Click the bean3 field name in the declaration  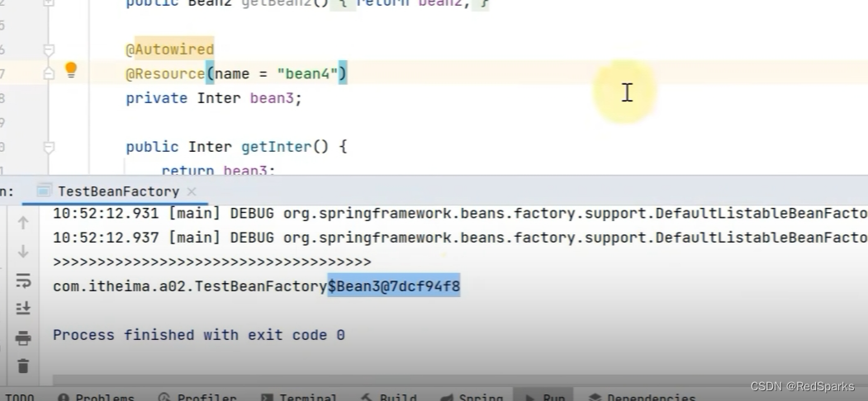click(x=271, y=98)
